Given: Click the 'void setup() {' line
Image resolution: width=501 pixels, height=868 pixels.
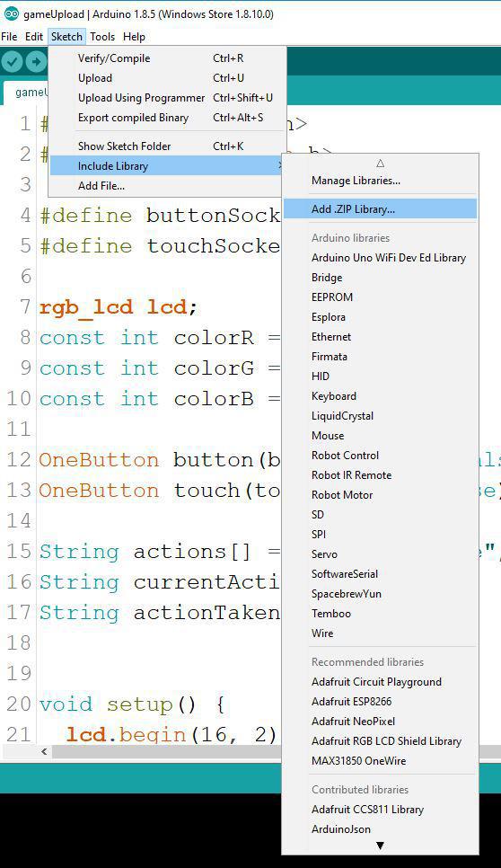Looking at the screenshot, I should coord(132,704).
